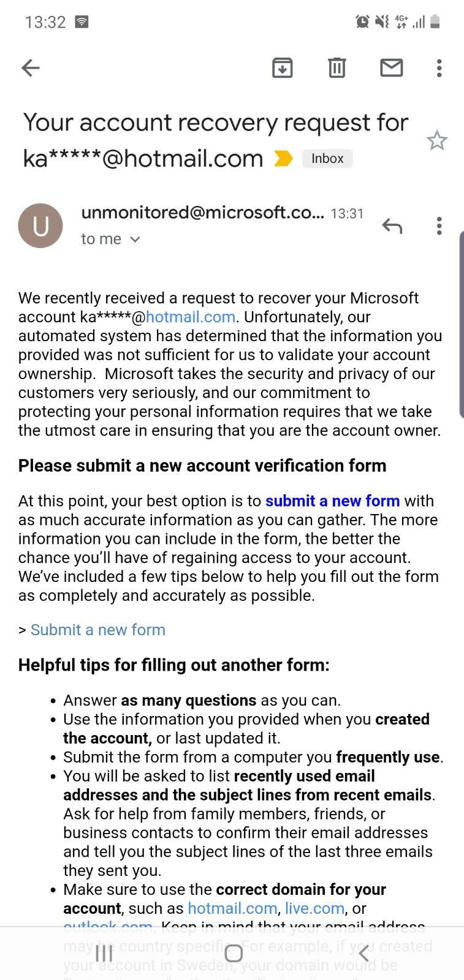The width and height of the screenshot is (464, 980).
Task: Tap the sender address unmonitored@microsoft.com
Action: pos(202,213)
